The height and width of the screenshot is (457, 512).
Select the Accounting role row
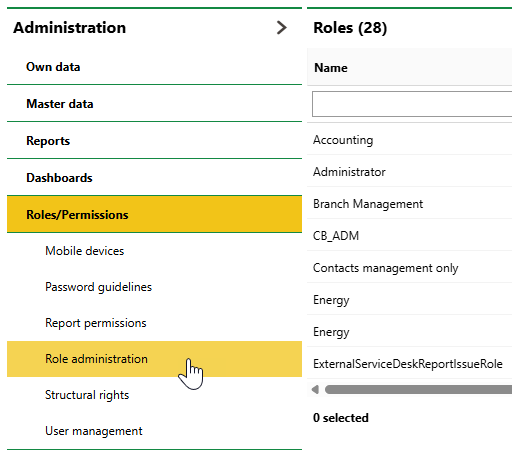409,140
